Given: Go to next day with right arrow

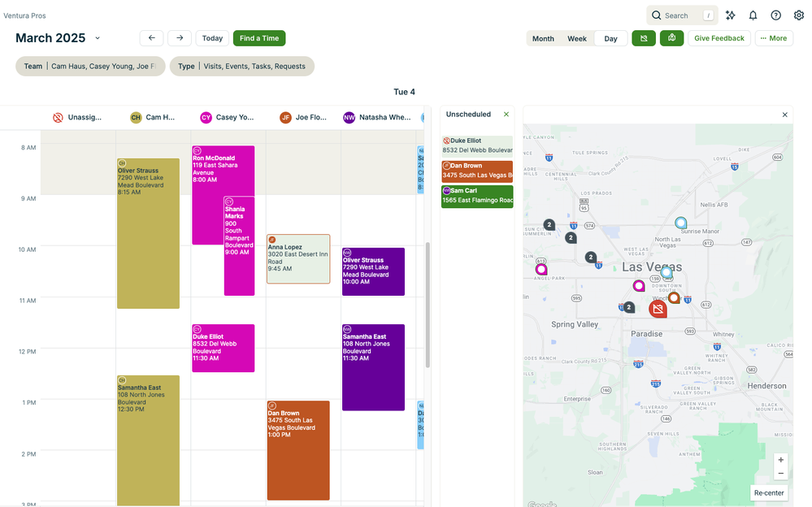Looking at the screenshot, I should point(180,38).
